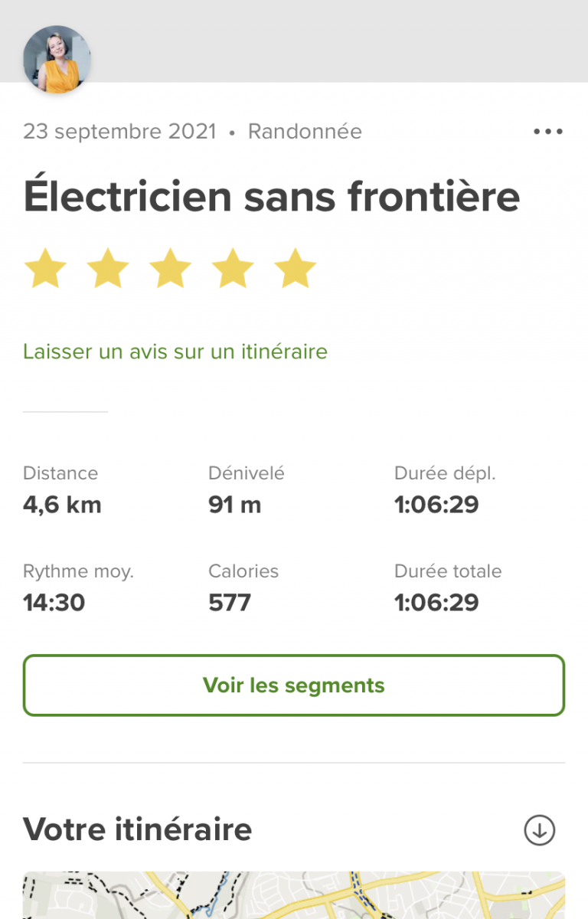Tap the Randonnée activity type label

tap(305, 132)
